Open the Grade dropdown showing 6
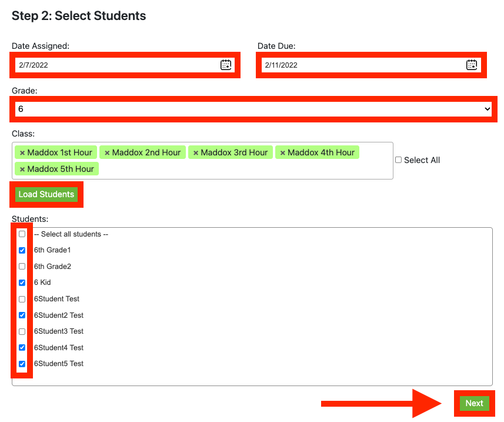This screenshot has height=422, width=504. pos(253,109)
